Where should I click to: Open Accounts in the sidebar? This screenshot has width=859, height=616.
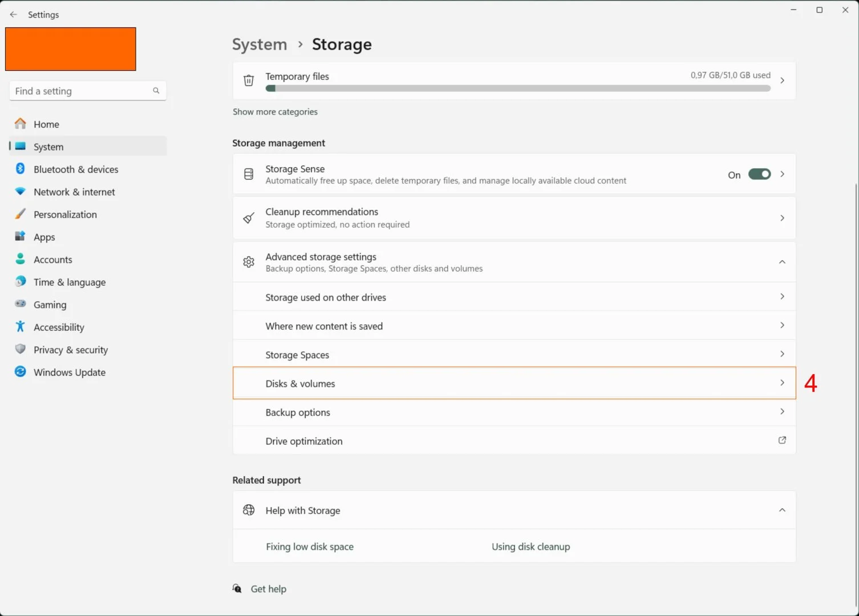[x=87, y=260]
